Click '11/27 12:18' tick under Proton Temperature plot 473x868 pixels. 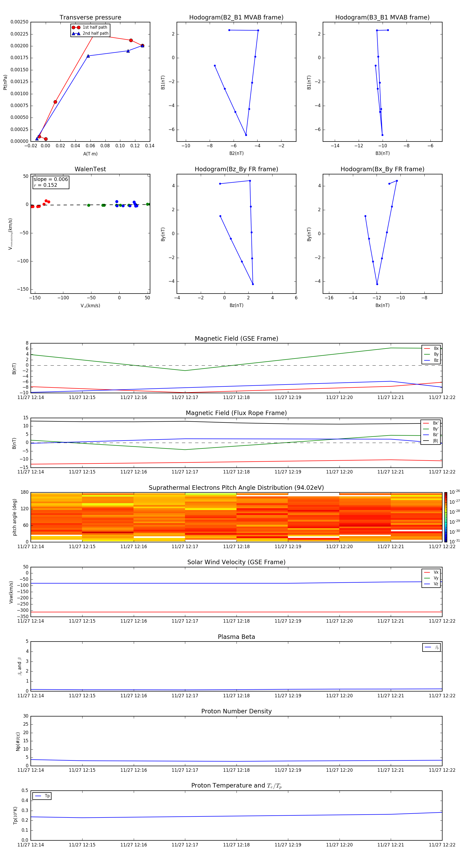[x=236, y=845]
